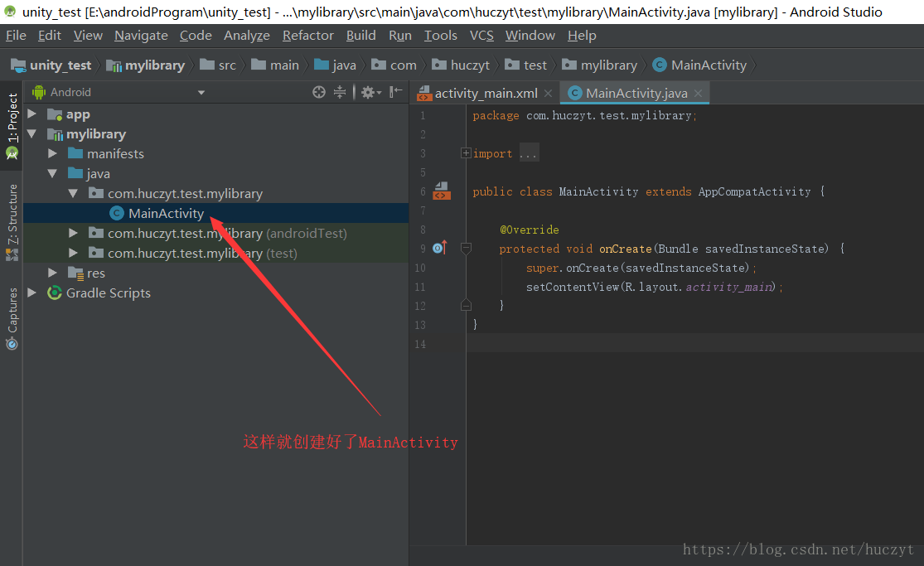Collapse the mylibrary module node

tap(32, 134)
